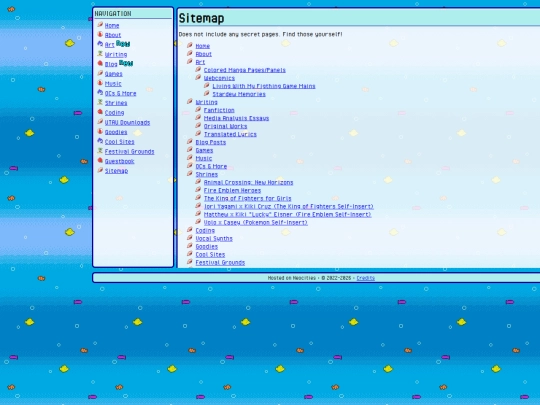Open About in the navigation sidebar
540x405 pixels.
[x=113, y=35]
